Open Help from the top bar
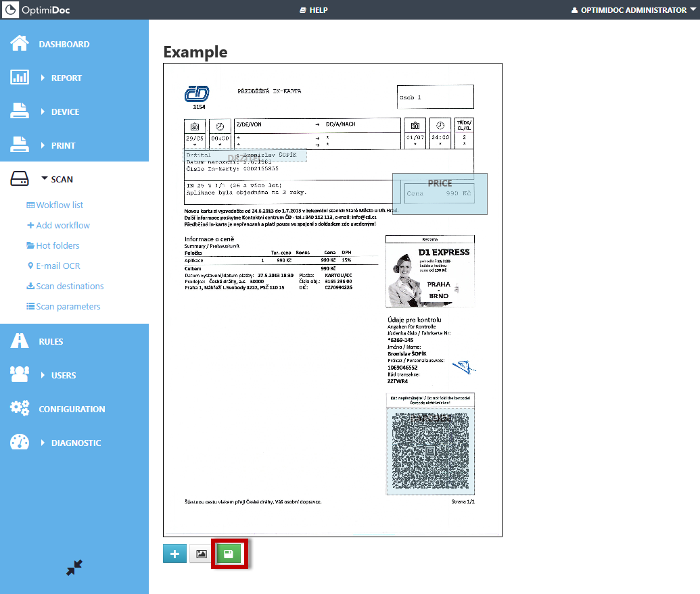This screenshot has height=594, width=700. (314, 10)
